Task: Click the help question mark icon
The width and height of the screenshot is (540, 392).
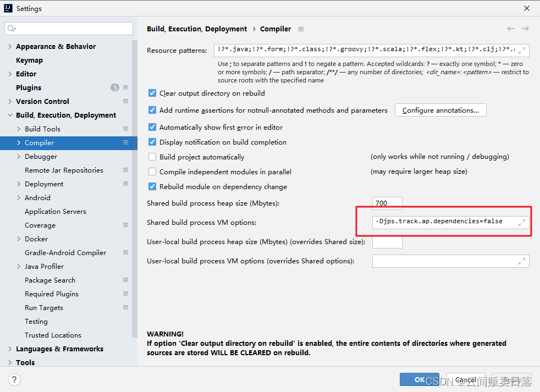Action: [x=14, y=379]
